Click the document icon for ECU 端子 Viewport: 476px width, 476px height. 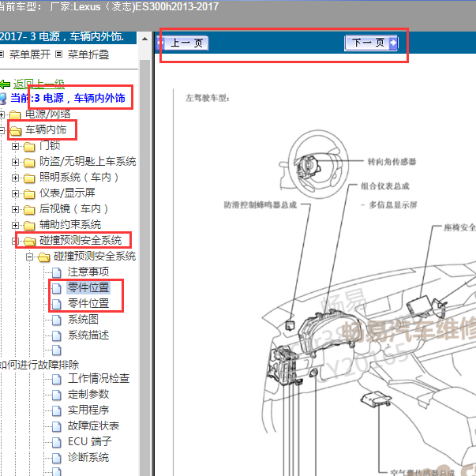pyautogui.click(x=57, y=442)
